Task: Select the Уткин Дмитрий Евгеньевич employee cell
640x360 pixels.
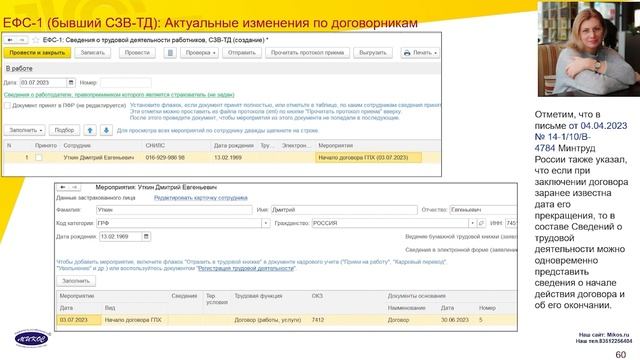Action: (99, 157)
